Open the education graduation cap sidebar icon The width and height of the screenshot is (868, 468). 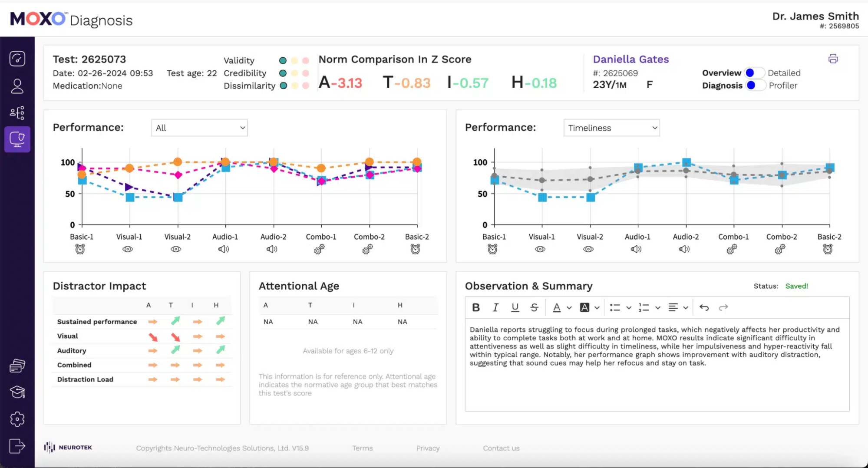click(17, 392)
